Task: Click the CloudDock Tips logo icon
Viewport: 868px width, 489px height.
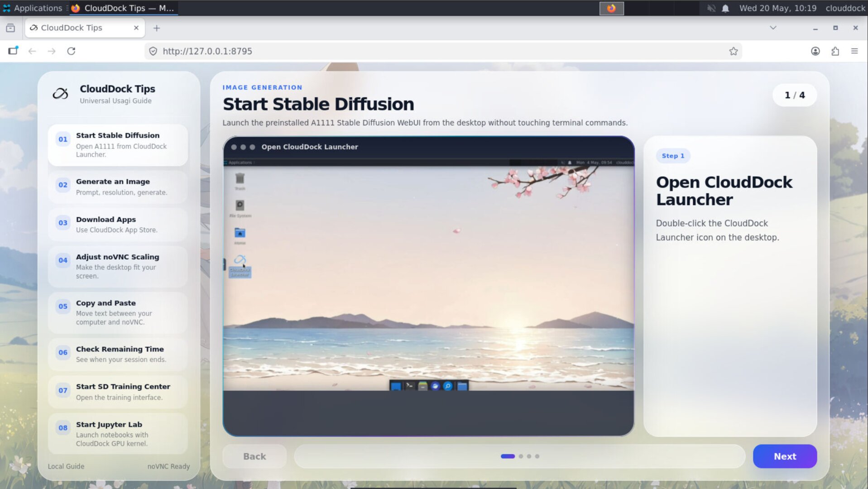Action: (60, 94)
